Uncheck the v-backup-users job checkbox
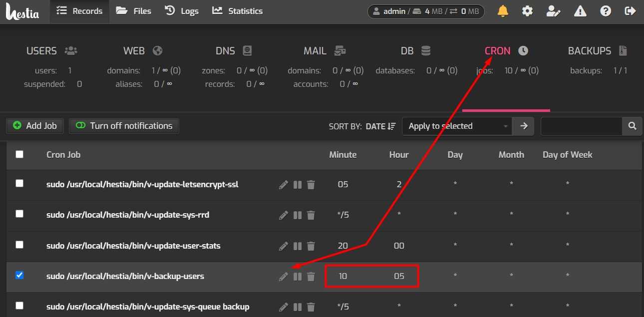Viewport: 644px width, 317px height. 19,275
